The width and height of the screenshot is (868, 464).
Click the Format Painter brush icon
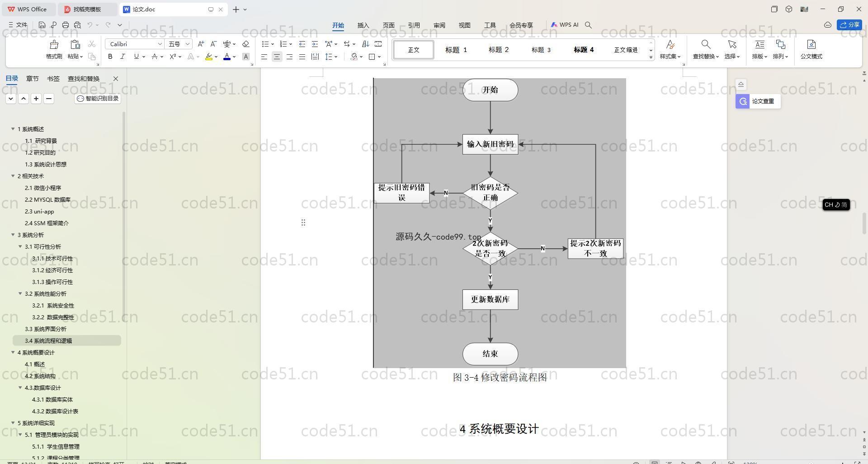pyautogui.click(x=54, y=44)
